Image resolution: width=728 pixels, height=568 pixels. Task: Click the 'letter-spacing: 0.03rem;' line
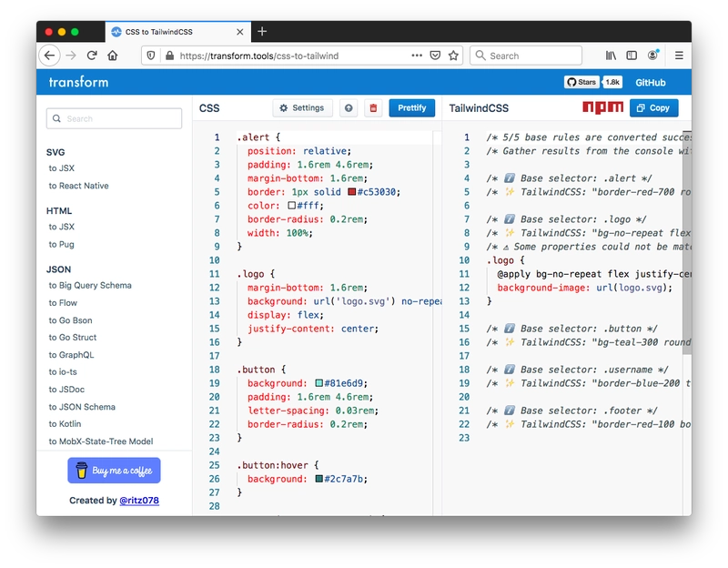[x=313, y=411]
